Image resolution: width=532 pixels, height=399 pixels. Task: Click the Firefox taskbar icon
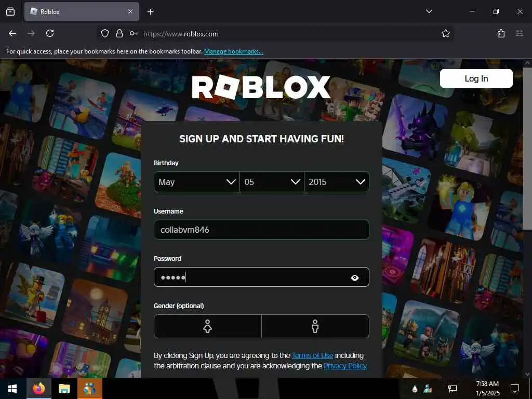point(38,389)
